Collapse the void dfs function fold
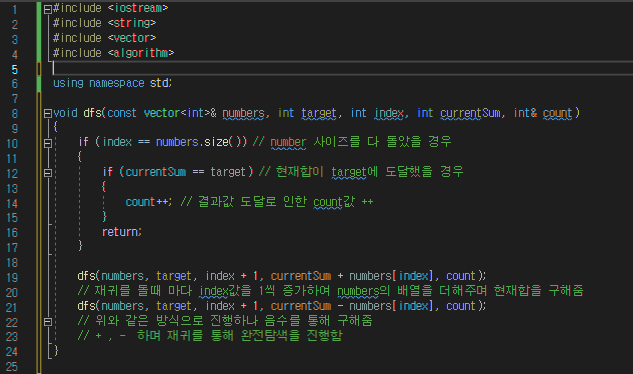This screenshot has width=633, height=374. 48,113
